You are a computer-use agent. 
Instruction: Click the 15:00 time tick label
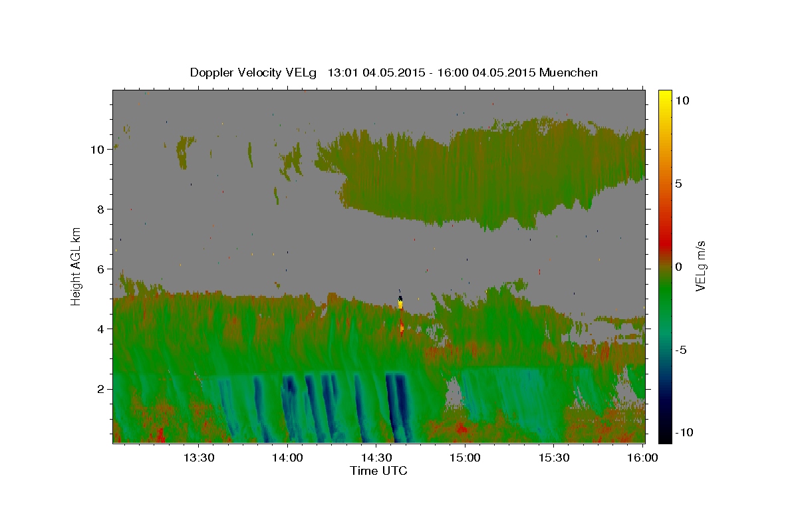pos(465,458)
